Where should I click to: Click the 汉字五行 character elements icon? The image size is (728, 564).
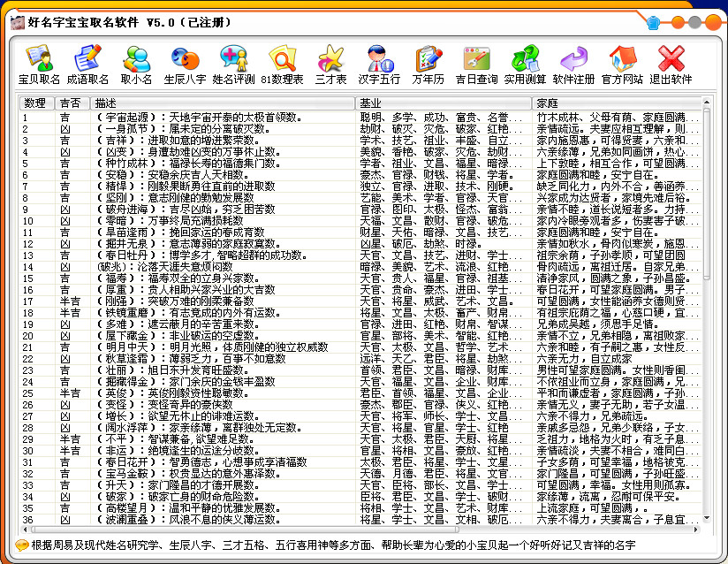(380, 64)
